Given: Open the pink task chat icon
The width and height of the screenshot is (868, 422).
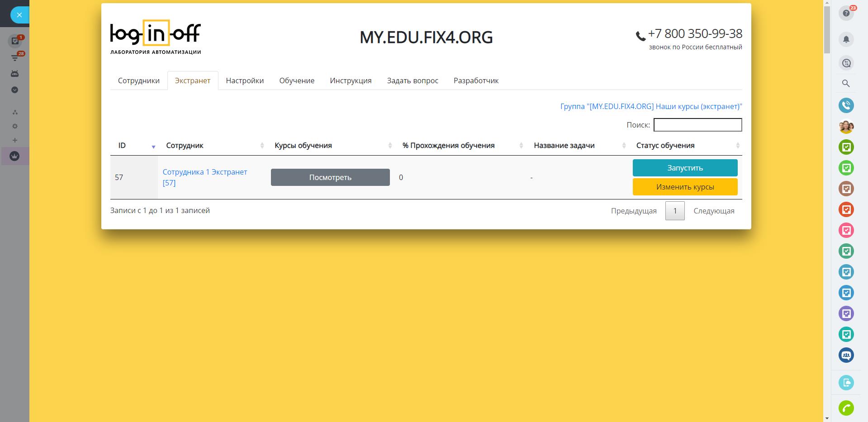Looking at the screenshot, I should point(846,230).
